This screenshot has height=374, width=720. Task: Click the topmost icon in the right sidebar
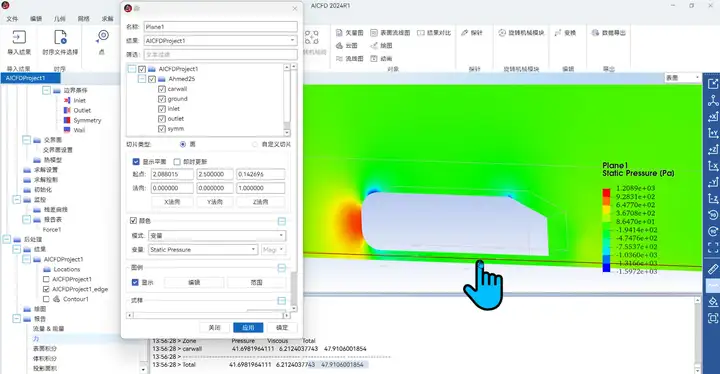pyautogui.click(x=713, y=84)
